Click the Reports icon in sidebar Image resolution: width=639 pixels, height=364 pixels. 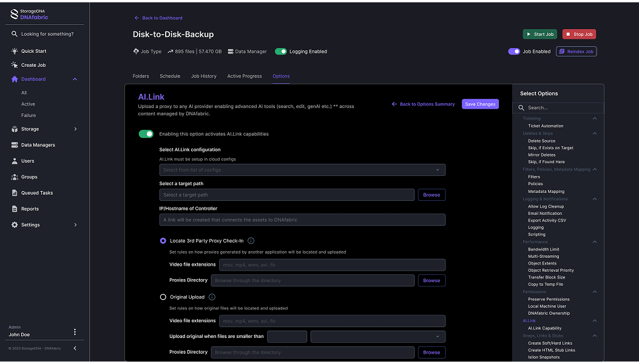[15, 209]
